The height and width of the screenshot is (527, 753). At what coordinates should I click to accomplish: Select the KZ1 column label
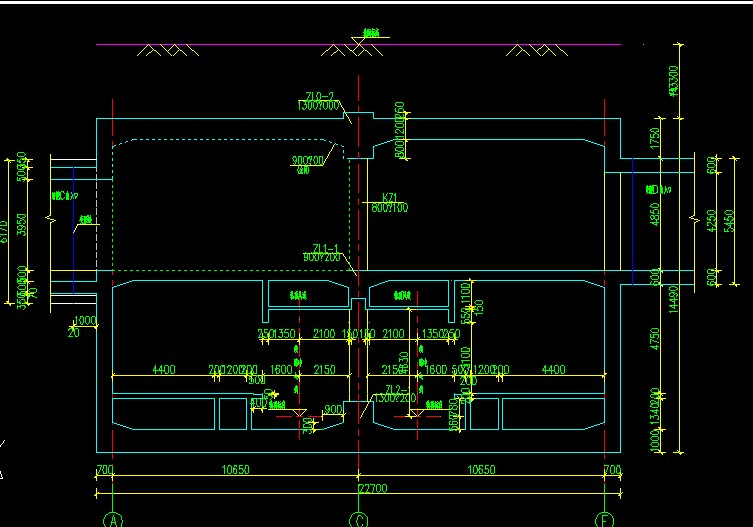click(390, 197)
